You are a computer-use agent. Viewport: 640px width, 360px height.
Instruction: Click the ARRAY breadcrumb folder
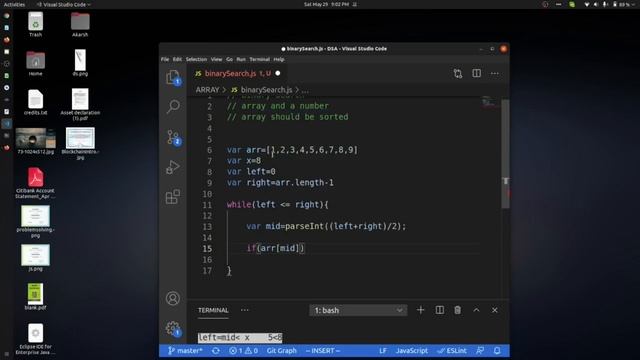click(x=207, y=90)
